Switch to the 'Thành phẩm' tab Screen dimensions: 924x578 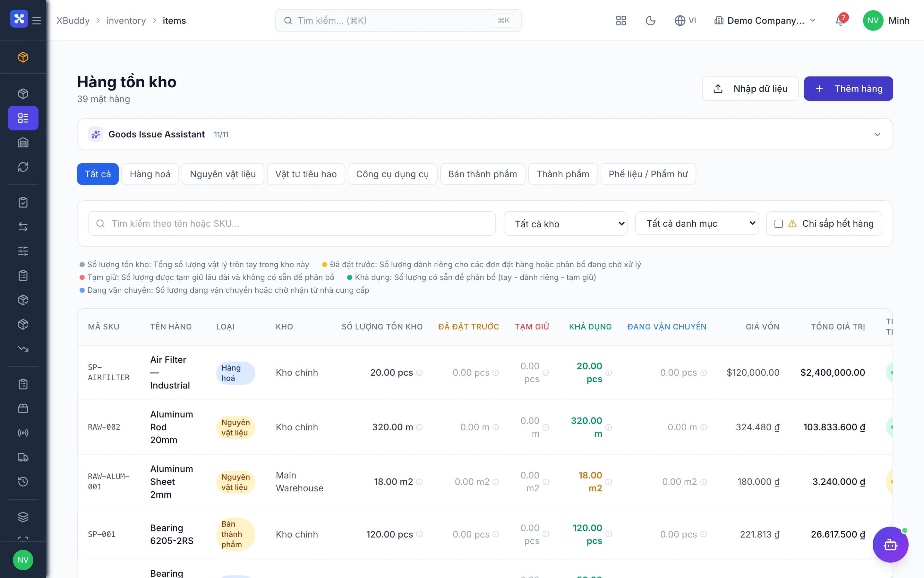(563, 174)
